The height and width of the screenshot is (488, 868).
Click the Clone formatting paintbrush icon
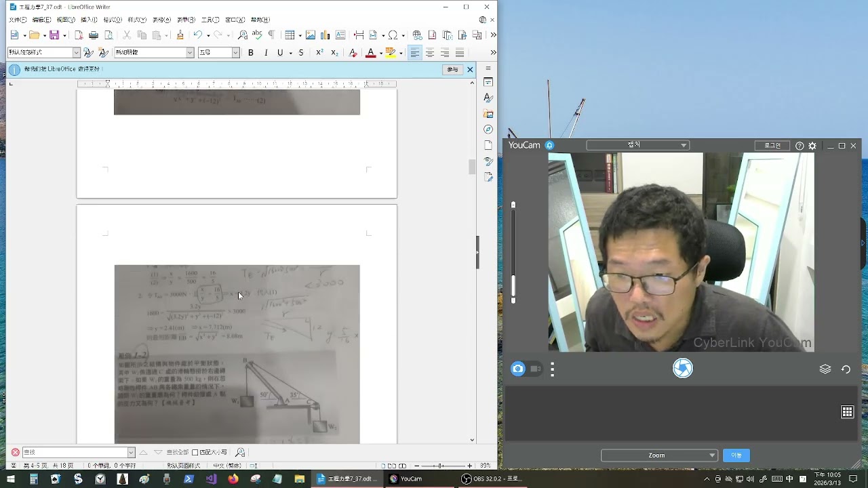(x=180, y=35)
